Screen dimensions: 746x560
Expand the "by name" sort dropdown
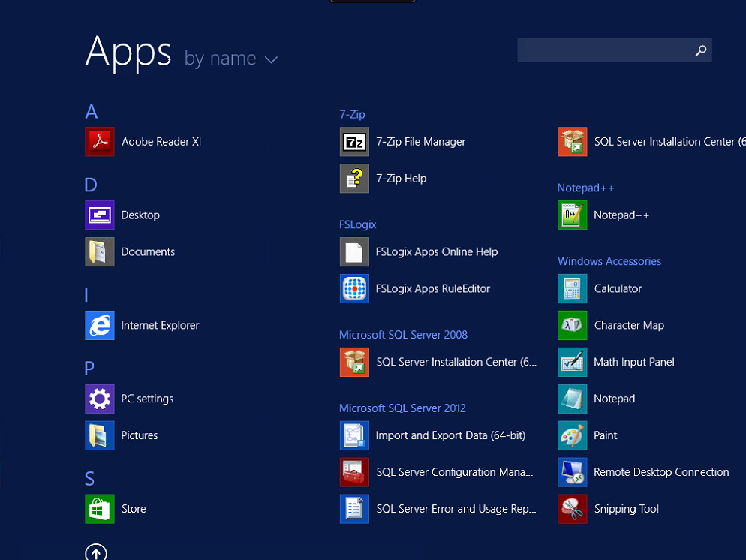(x=231, y=59)
